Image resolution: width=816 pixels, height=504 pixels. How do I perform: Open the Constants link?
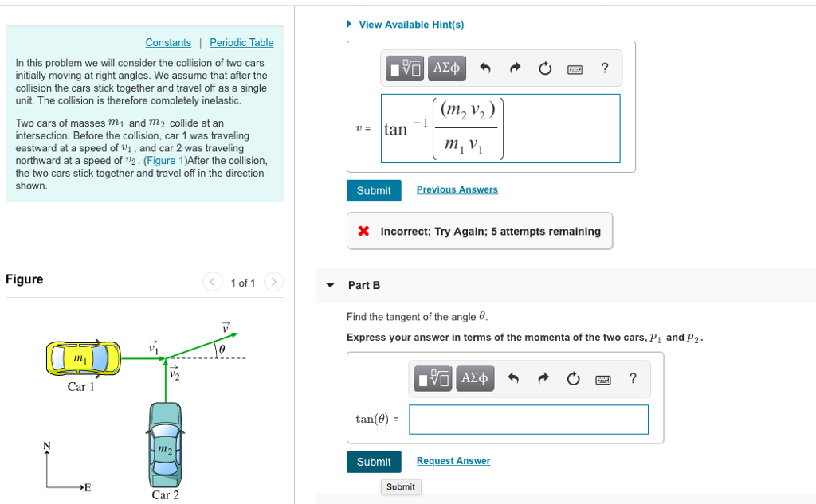pyautogui.click(x=168, y=42)
